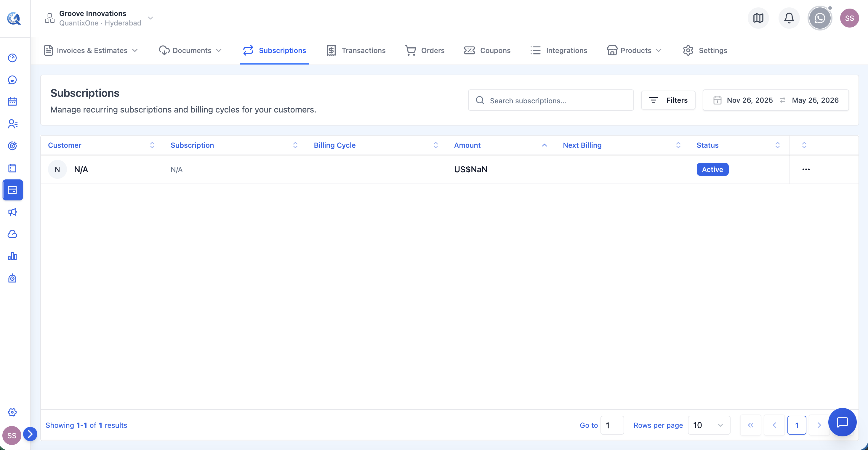Focus the Search subscriptions field
The width and height of the screenshot is (868, 450).
551,100
